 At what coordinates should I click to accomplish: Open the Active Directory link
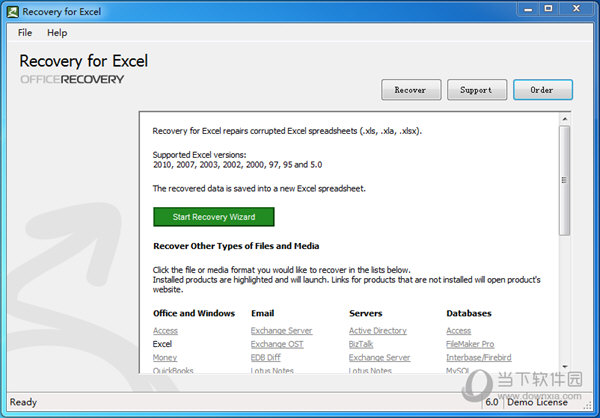tap(378, 331)
